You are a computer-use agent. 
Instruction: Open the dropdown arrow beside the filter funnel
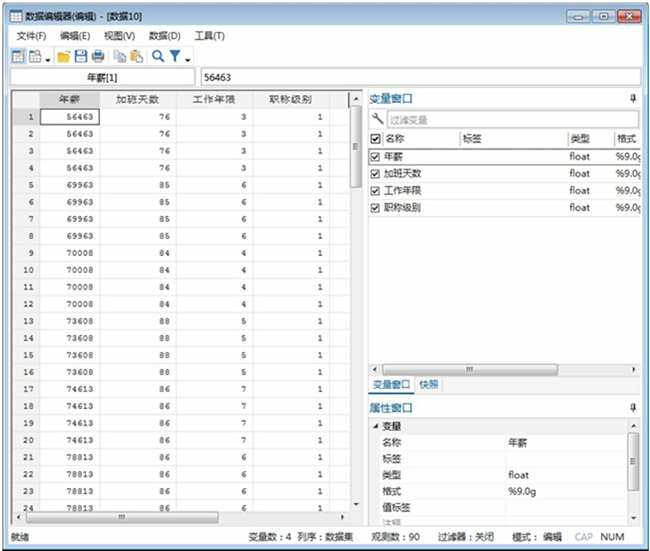click(x=187, y=59)
